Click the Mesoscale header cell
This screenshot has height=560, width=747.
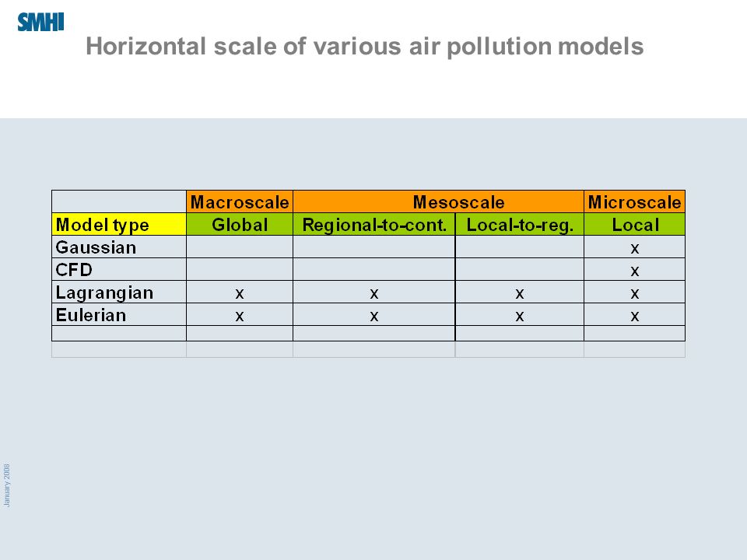[x=438, y=201]
